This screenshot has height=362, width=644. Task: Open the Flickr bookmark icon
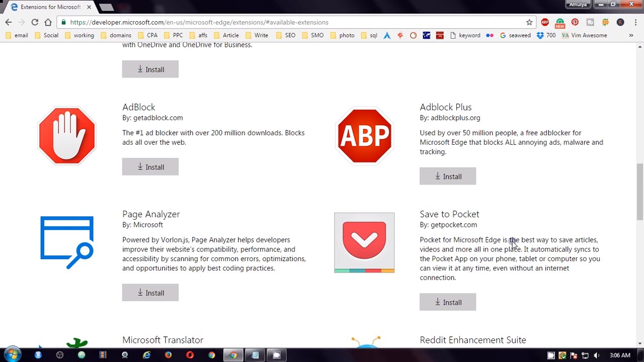pyautogui.click(x=490, y=35)
